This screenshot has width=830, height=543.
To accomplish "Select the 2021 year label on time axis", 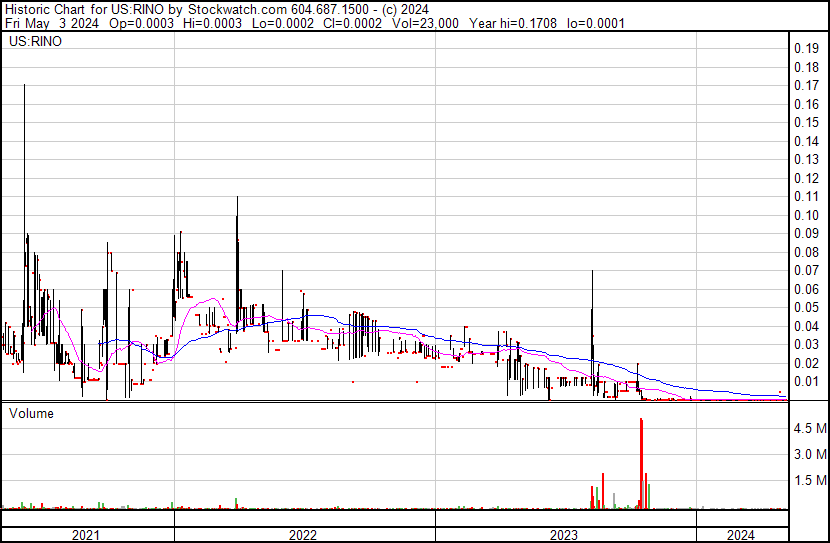I will (87, 534).
